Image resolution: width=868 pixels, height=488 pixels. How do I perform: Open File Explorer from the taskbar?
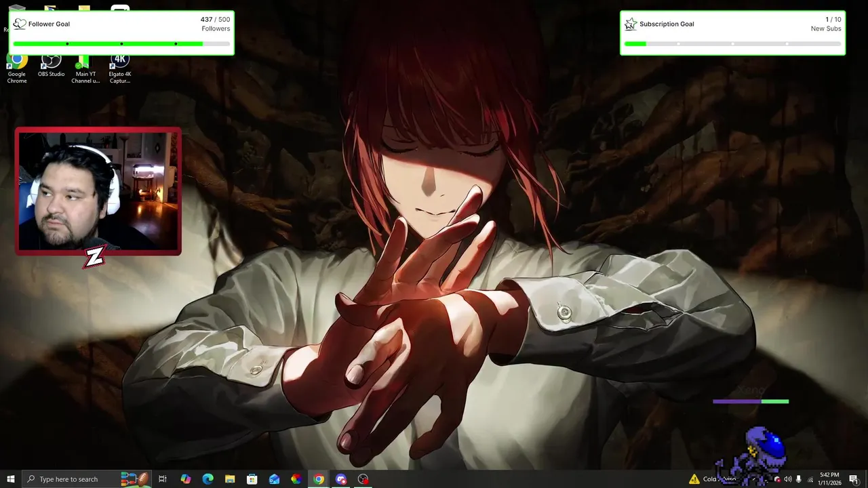pyautogui.click(x=230, y=479)
